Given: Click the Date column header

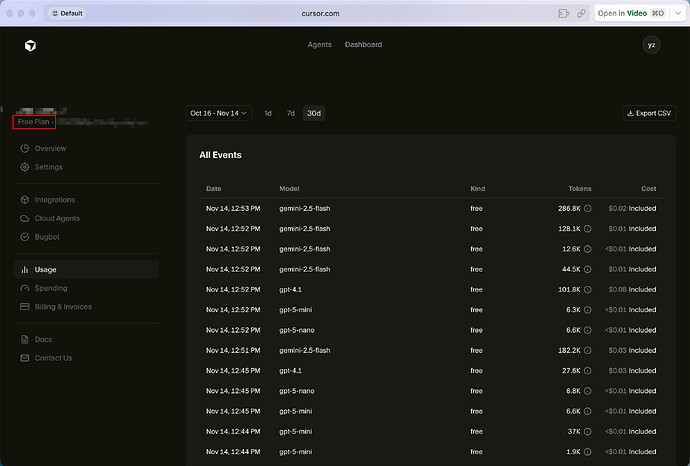Looking at the screenshot, I should [213, 188].
